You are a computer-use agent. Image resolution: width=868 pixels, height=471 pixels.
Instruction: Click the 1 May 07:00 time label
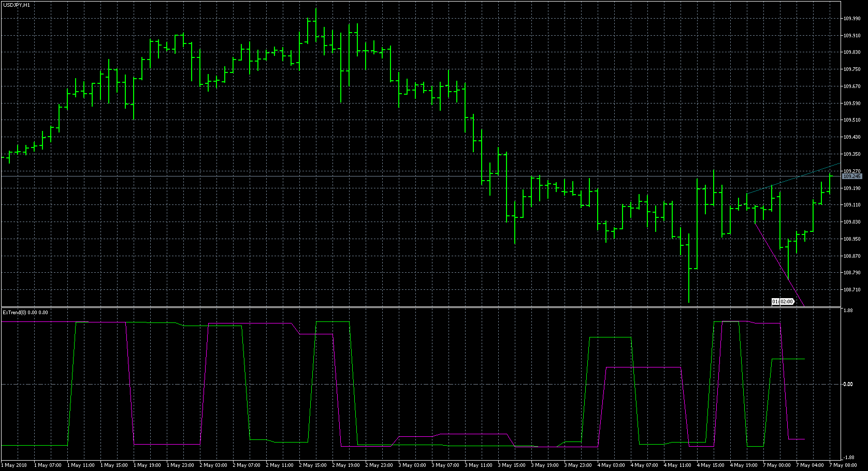tap(48, 465)
